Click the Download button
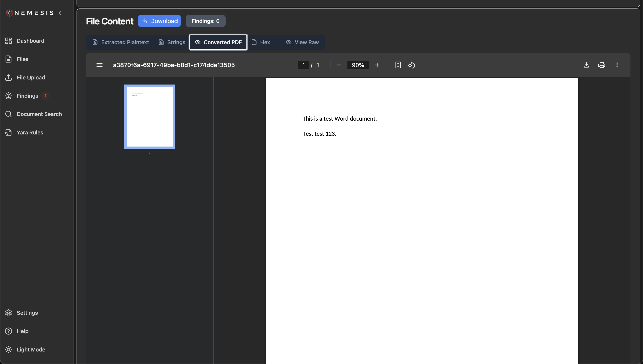The width and height of the screenshot is (643, 364). [x=159, y=21]
